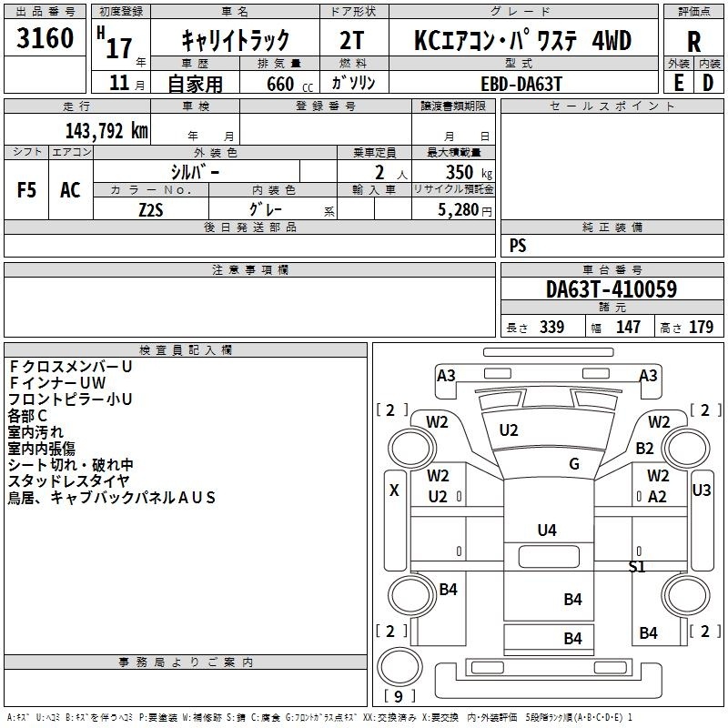Screen dimensions: 728x728
Task: Click the セールスポイント header
Action: [x=612, y=106]
